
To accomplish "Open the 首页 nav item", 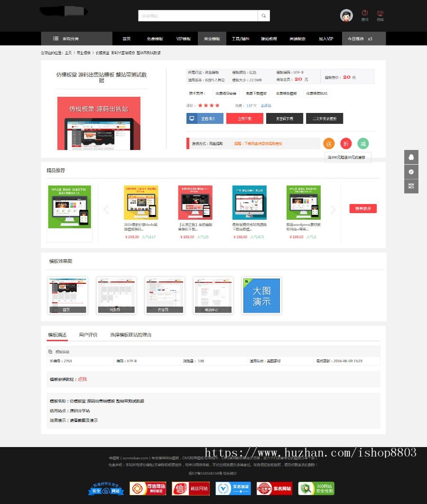I will 126,38.
